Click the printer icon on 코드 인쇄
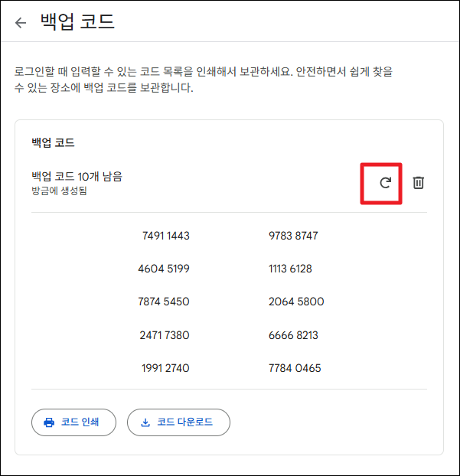The height and width of the screenshot is (476, 460). 49,422
